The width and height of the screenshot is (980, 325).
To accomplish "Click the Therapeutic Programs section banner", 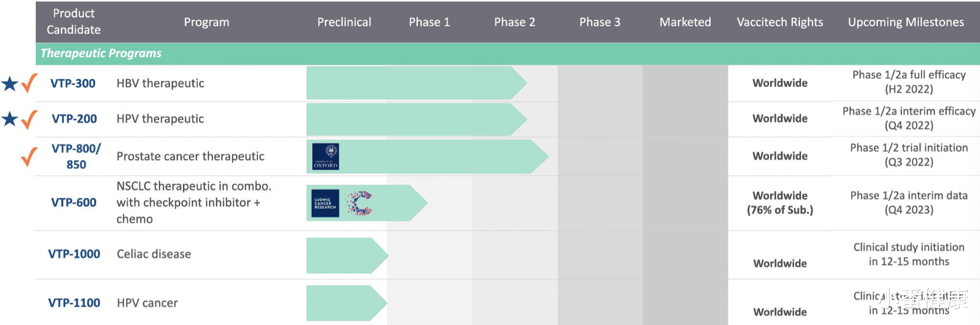I will click(101, 53).
